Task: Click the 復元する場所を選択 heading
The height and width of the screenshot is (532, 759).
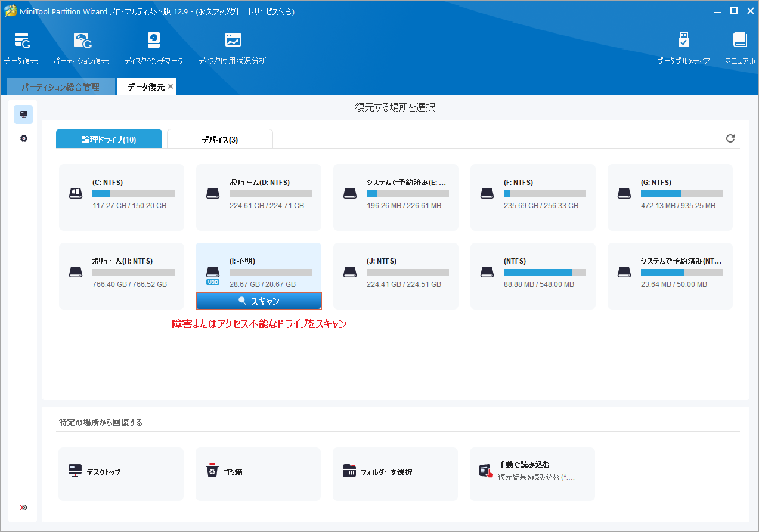Action: click(395, 107)
